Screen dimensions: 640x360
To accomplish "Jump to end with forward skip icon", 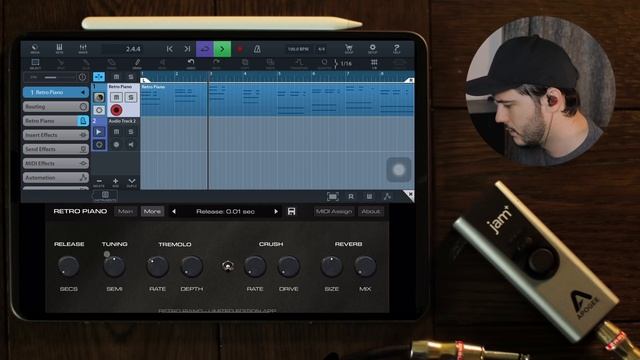I will tap(187, 49).
